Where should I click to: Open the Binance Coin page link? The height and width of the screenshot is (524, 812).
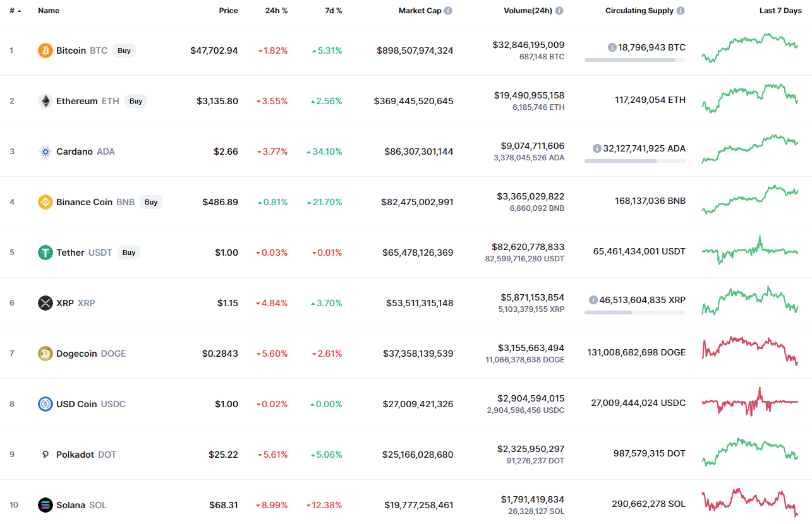click(84, 202)
